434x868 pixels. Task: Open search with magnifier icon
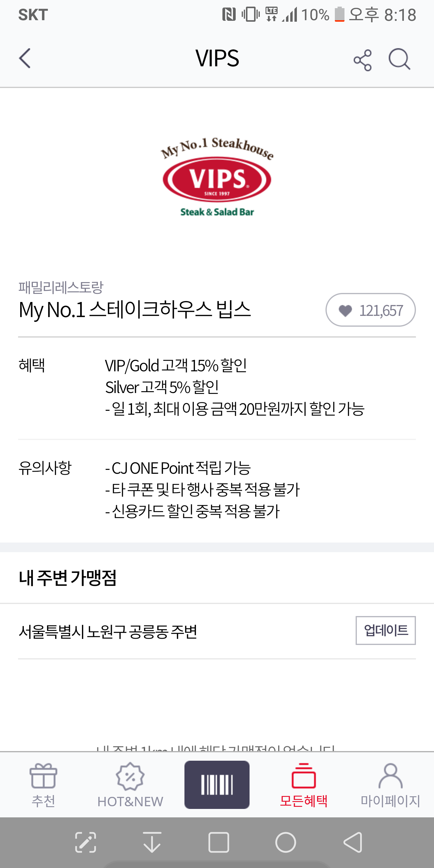pos(399,59)
